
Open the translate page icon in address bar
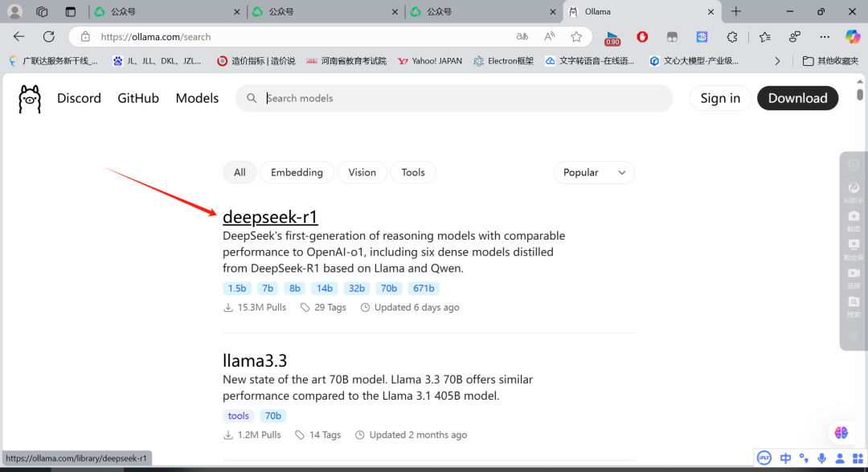pos(522,36)
